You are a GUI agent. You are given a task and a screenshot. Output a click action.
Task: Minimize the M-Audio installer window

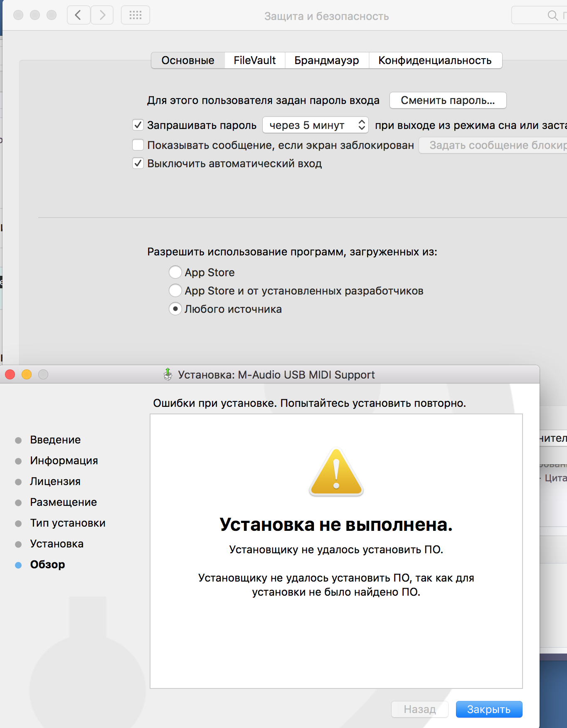tap(27, 375)
